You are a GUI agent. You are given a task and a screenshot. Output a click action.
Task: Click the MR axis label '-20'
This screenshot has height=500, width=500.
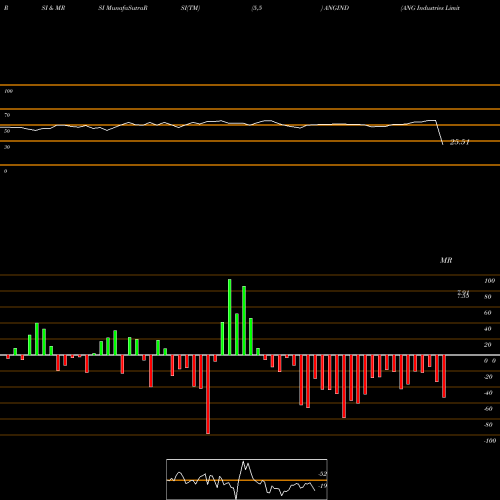point(488,377)
